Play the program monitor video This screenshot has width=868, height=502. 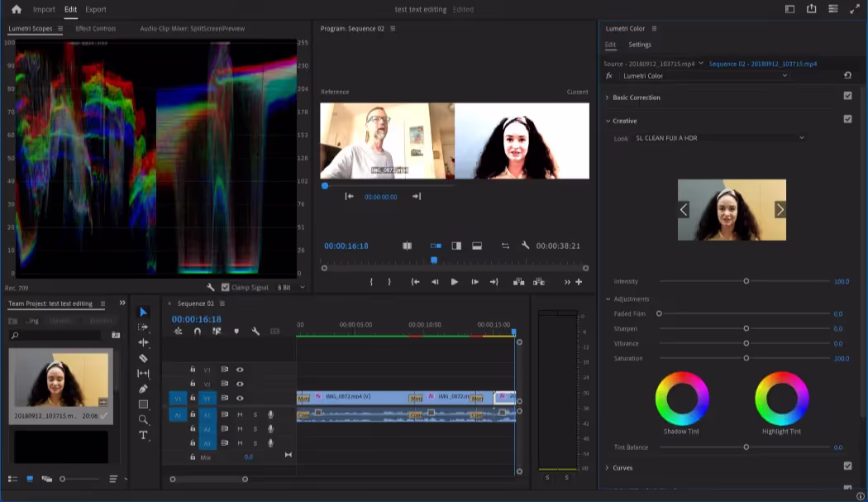[454, 282]
